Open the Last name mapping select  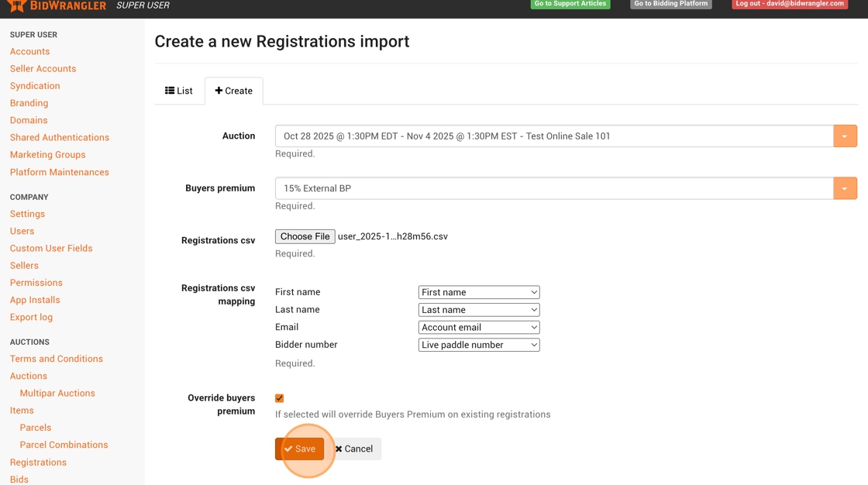[478, 310]
